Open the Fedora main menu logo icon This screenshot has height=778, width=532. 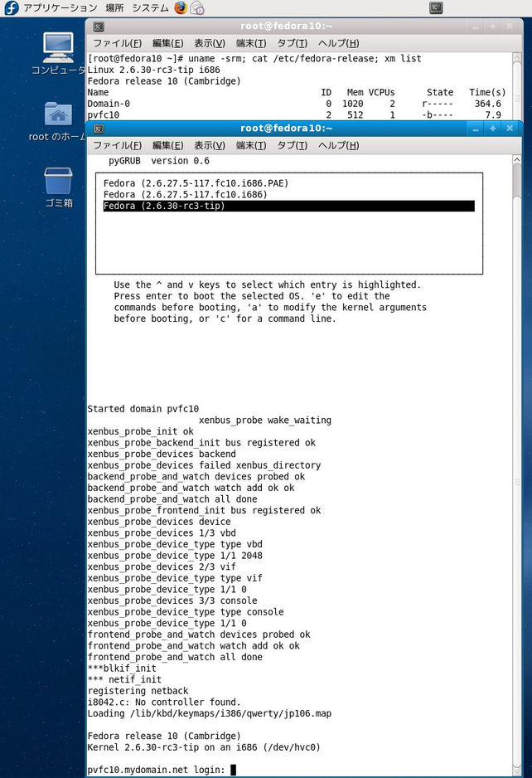(11, 7)
